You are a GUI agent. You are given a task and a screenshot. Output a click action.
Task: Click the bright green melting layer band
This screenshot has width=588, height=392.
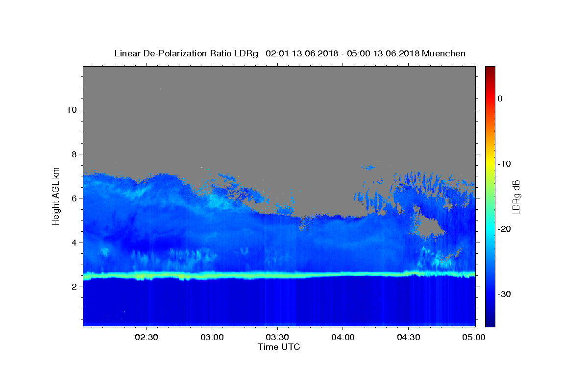(279, 275)
